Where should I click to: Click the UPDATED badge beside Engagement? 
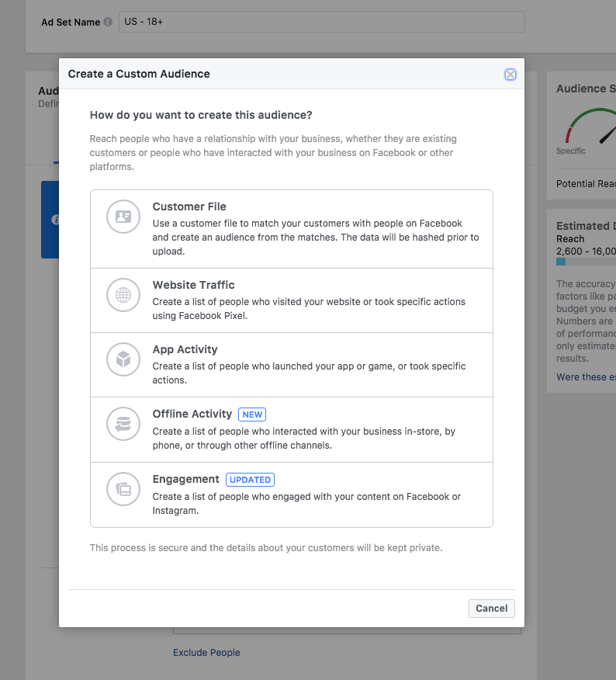[250, 480]
